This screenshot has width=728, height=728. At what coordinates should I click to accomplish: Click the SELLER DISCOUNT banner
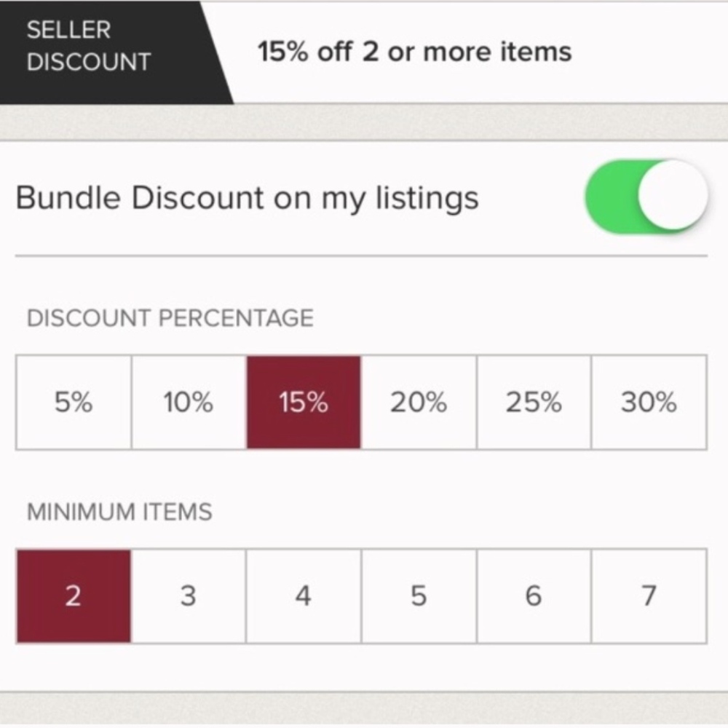click(x=87, y=45)
